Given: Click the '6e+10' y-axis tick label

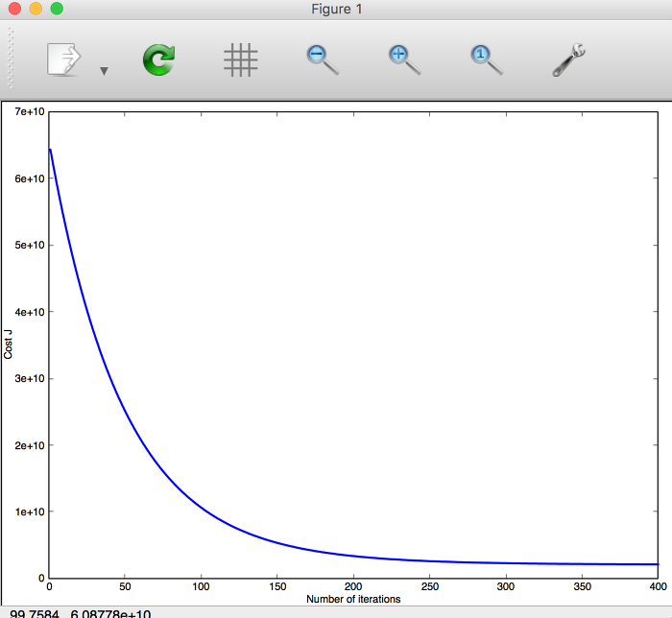Looking at the screenshot, I should 30,178.
